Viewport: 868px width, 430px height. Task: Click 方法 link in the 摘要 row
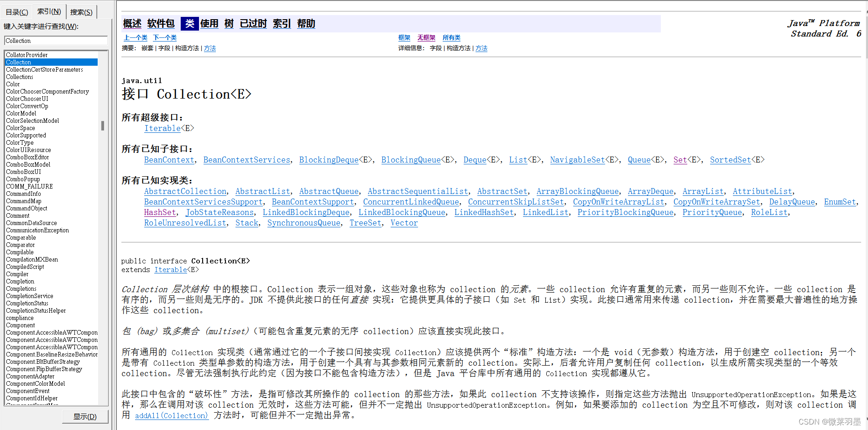[210, 48]
